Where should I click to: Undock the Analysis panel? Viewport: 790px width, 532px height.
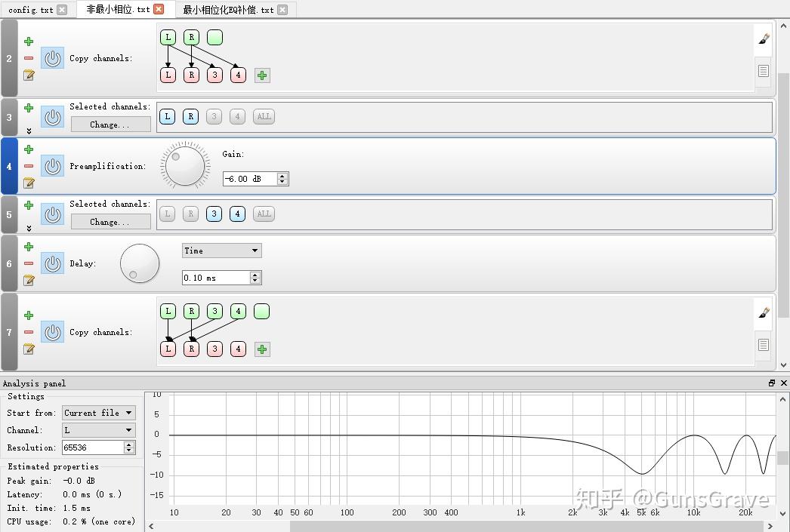click(771, 383)
